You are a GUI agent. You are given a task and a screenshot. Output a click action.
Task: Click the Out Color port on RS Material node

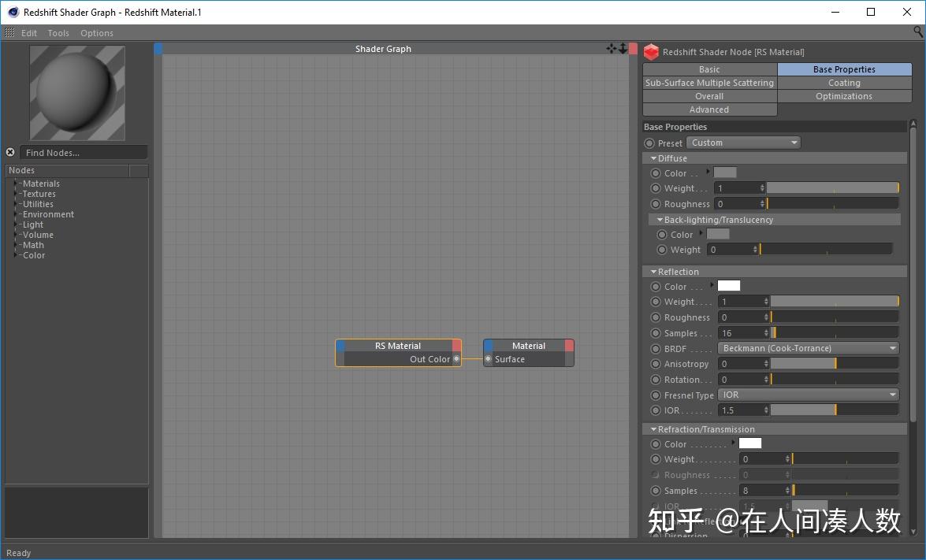click(x=457, y=358)
